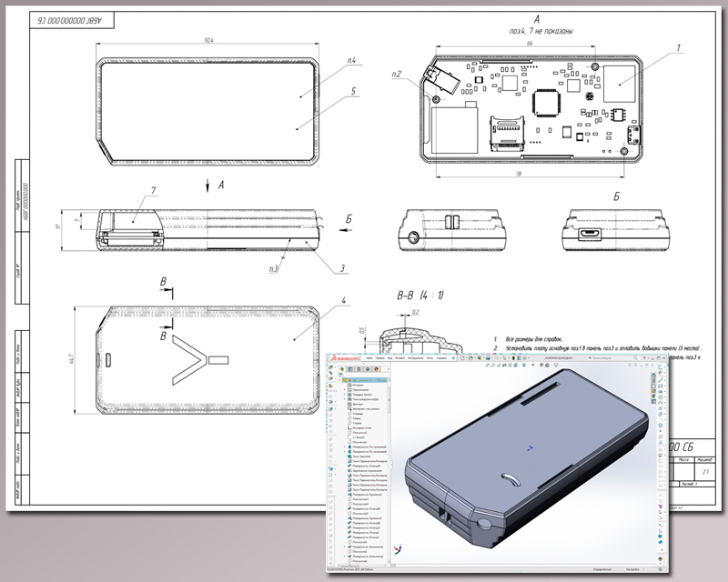
Task: Click the Options gear icon
Action: tap(525, 357)
